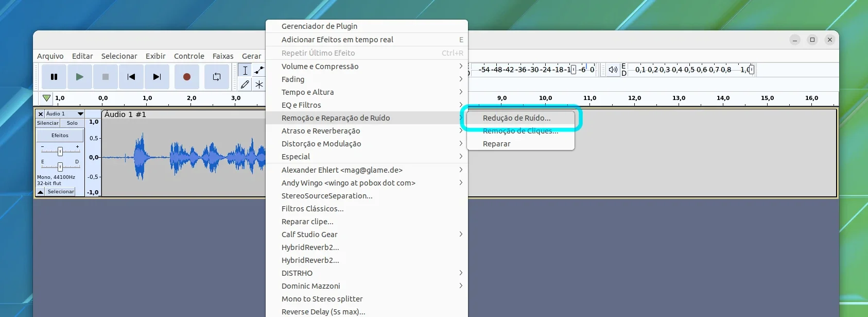This screenshot has width=868, height=317.
Task: Open the Editar menu
Action: point(82,56)
